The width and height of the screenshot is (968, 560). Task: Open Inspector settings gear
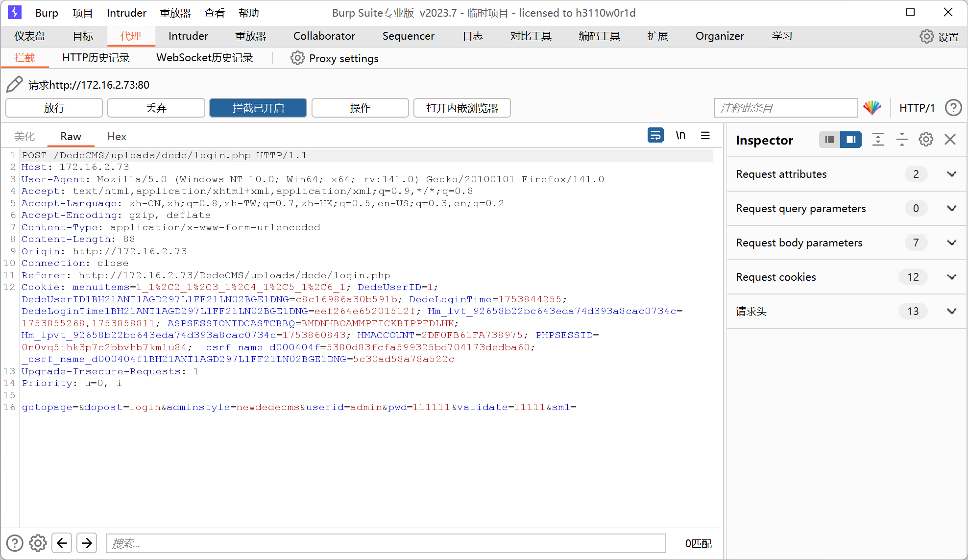[926, 140]
